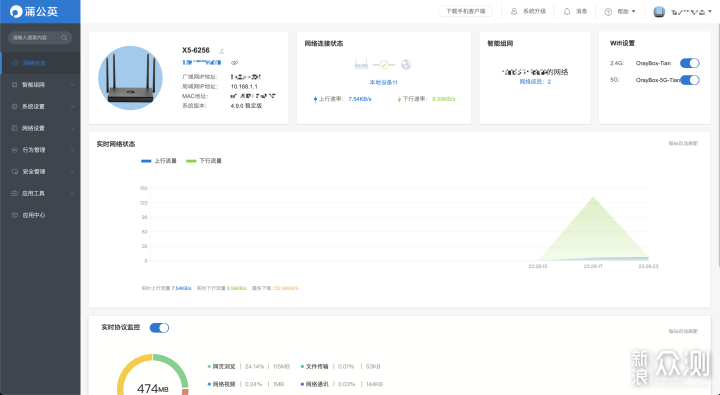Screen dimensions: 720x395
Task: Click the edit pencil icon beside X5-6256
Action: (x=221, y=51)
